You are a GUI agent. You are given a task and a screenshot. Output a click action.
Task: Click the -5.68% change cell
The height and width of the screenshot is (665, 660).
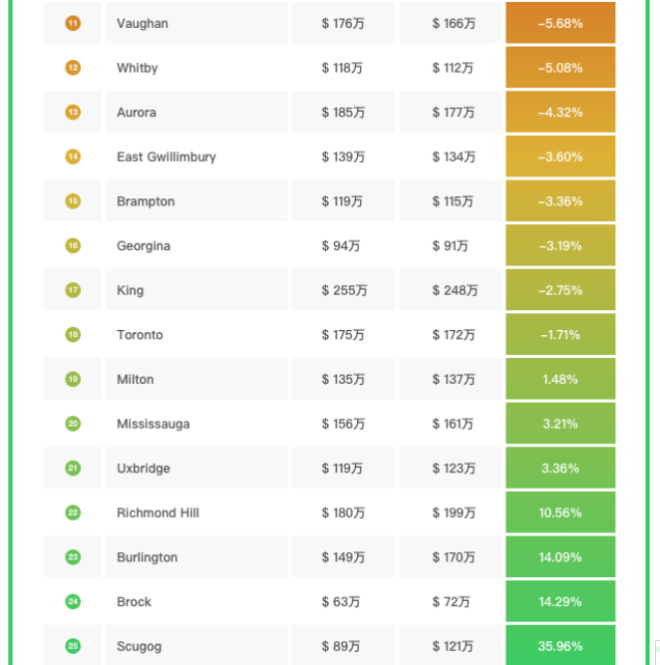(560, 23)
